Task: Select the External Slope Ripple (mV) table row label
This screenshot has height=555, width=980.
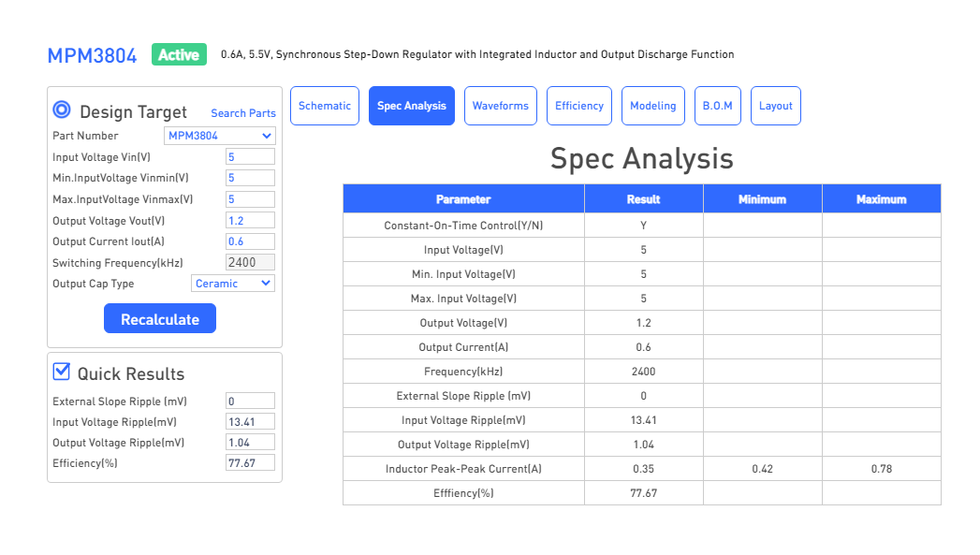Action: point(463,396)
